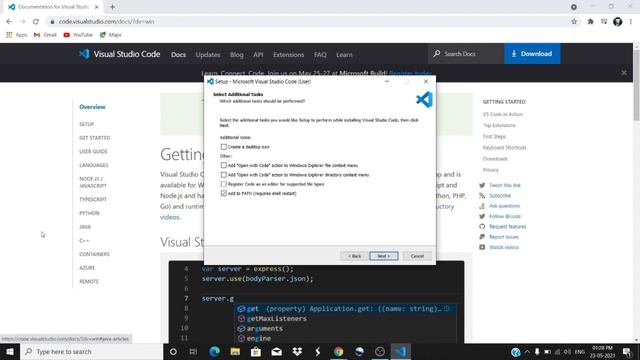Expand the PYTHON sidebar section
The image size is (640, 360).
[89, 213]
